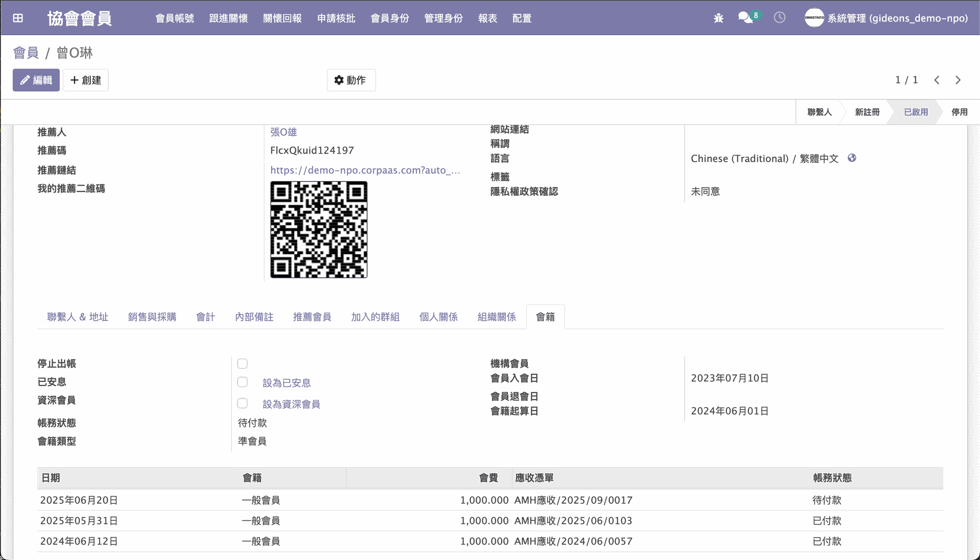The width and height of the screenshot is (980, 560).
Task: Click the referral QR code image
Action: pyautogui.click(x=318, y=230)
